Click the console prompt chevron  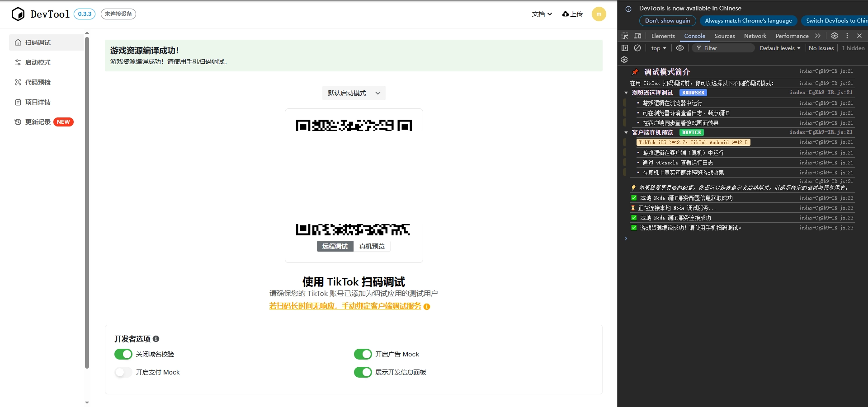(626, 239)
